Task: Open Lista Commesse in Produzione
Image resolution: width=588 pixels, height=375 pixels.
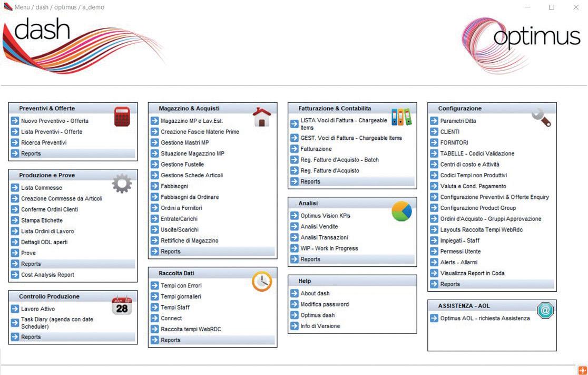Action: click(42, 188)
